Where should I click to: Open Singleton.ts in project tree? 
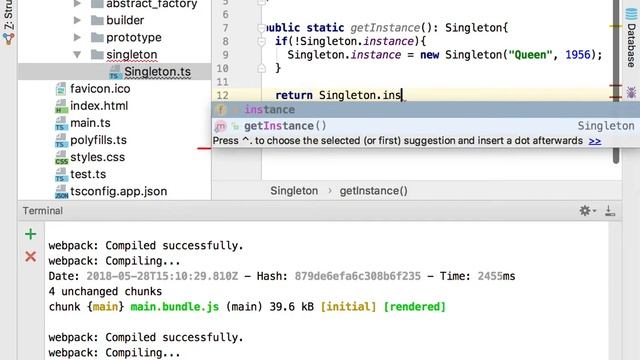click(x=158, y=71)
